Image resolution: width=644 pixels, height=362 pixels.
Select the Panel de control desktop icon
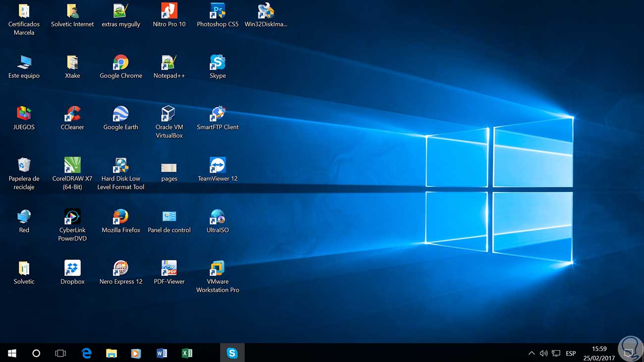(x=169, y=222)
